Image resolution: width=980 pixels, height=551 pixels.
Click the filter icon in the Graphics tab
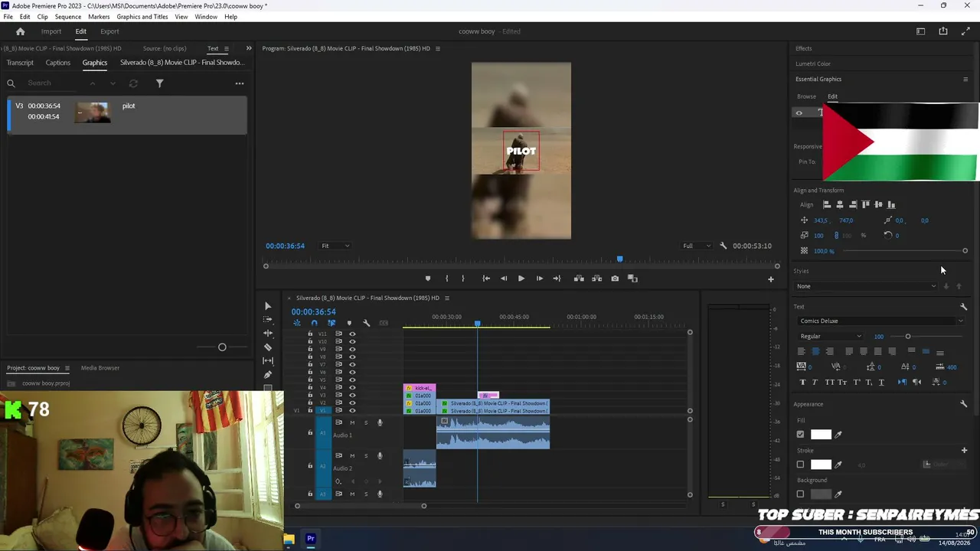tap(160, 83)
